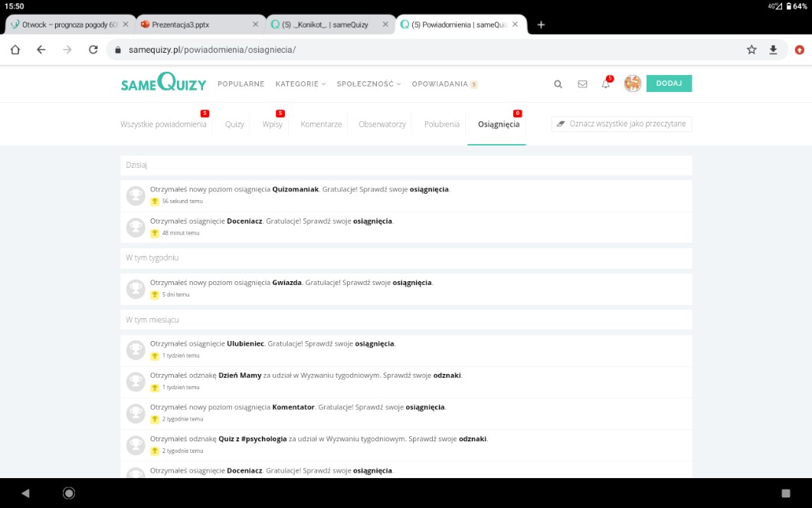Screen dimensions: 812x508
Task: Close the Otwock prognoza pogody tab
Action: (x=126, y=25)
